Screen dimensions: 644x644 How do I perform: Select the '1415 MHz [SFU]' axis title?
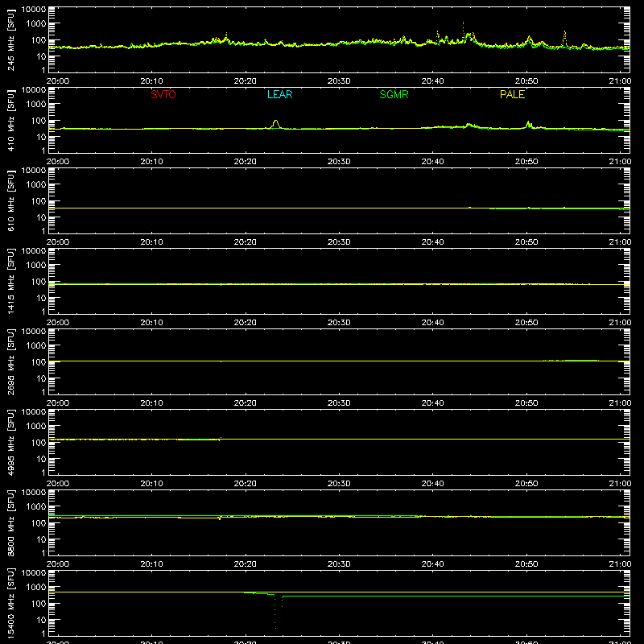[10, 281]
